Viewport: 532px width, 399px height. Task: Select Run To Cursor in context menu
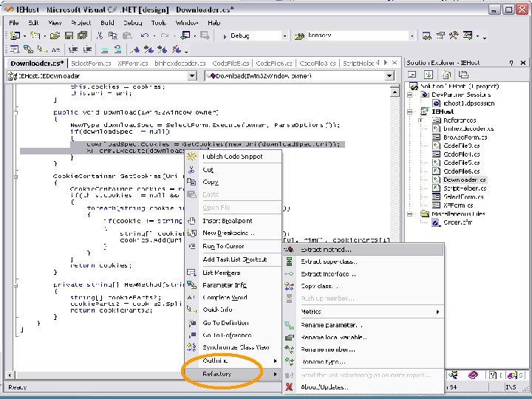point(233,246)
